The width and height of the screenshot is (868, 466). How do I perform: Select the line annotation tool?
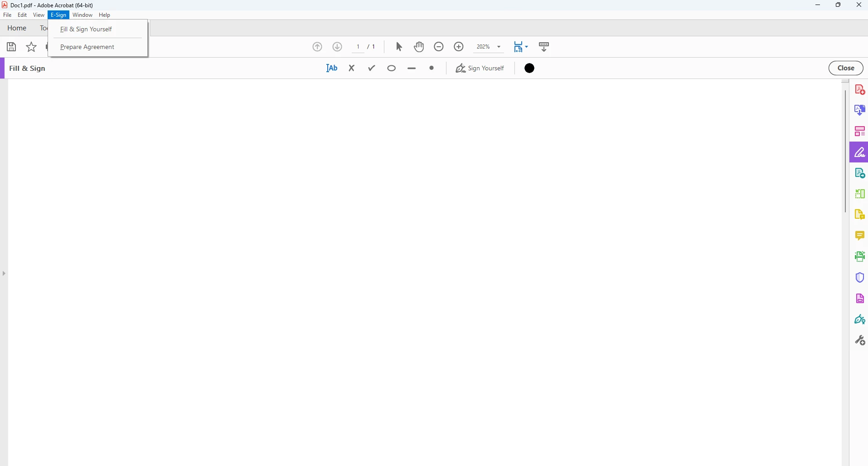coord(412,69)
